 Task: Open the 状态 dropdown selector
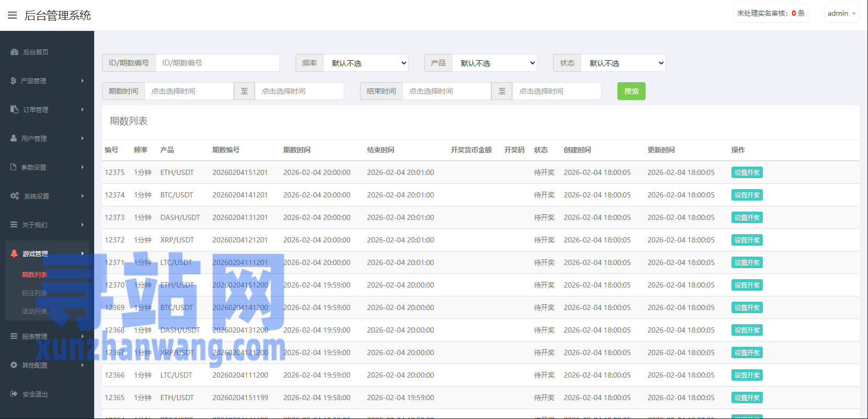[623, 63]
